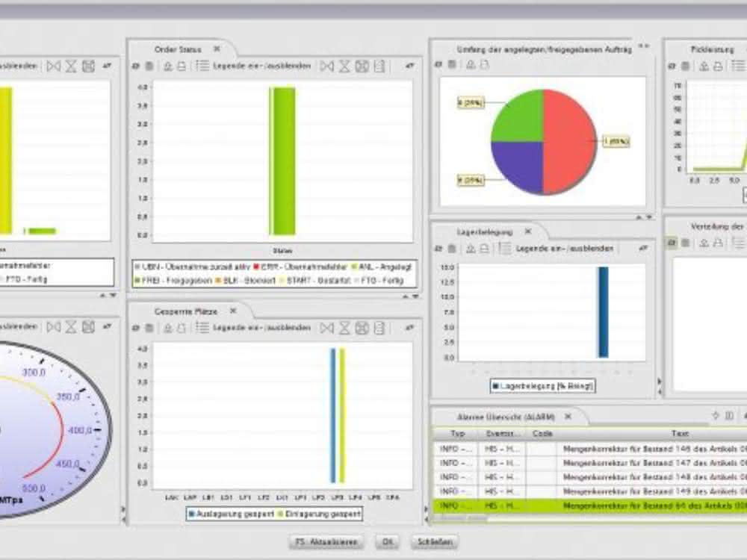This screenshot has height=560, width=747.
Task: Click the pin icon in Gesperrte Plätze toolbar
Action: click(409, 328)
